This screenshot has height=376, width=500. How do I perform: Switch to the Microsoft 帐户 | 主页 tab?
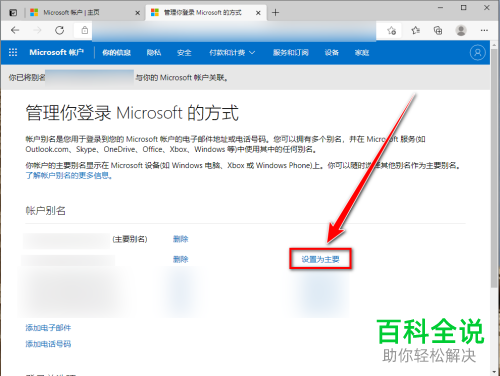pos(85,13)
